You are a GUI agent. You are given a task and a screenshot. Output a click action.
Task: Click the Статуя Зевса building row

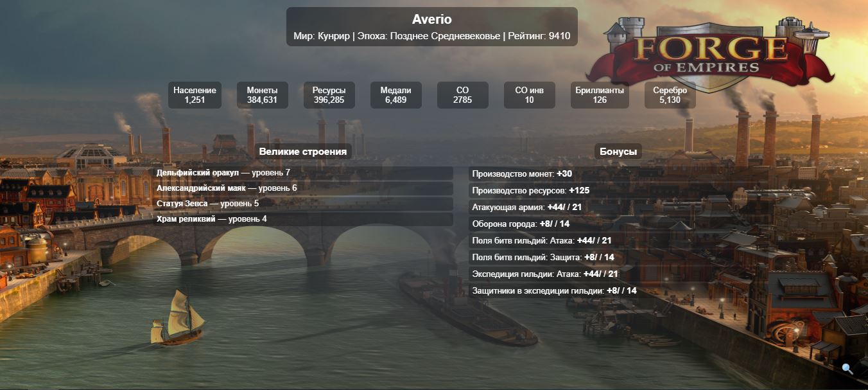pos(303,204)
